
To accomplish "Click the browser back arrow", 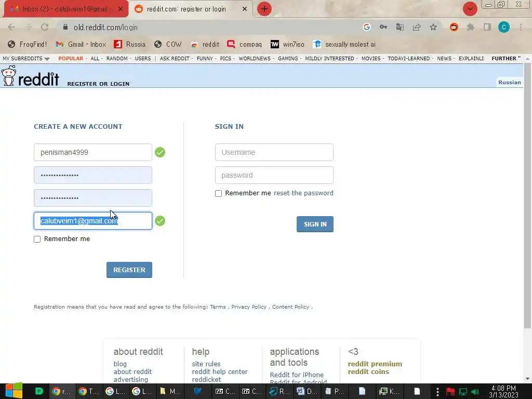I will click(x=11, y=27).
